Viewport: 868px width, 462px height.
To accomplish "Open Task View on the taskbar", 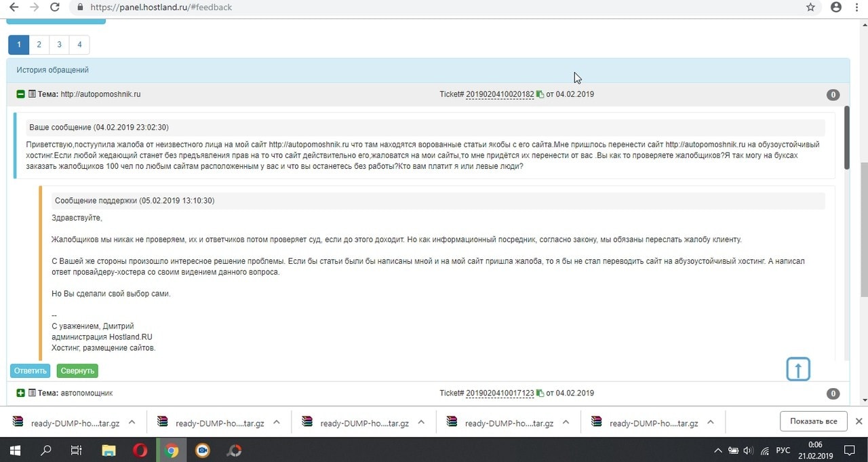I will click(x=77, y=450).
